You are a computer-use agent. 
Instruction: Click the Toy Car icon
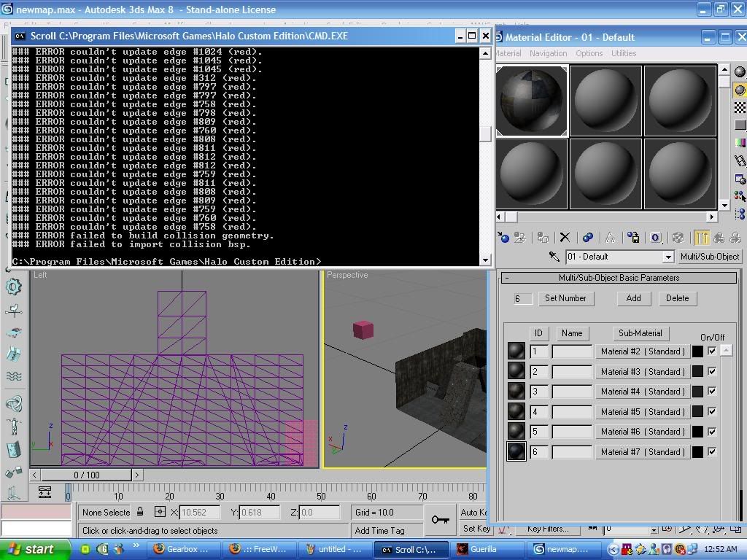(x=13, y=332)
